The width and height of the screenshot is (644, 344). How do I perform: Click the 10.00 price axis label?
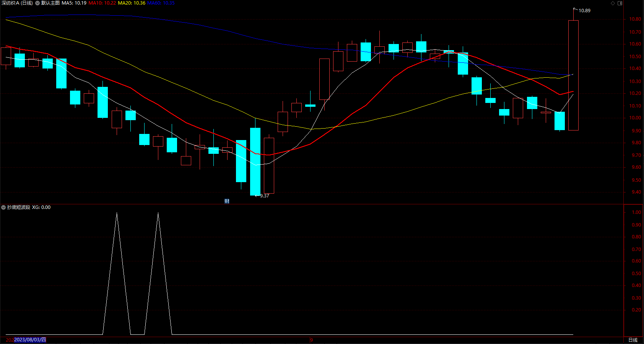coord(635,118)
